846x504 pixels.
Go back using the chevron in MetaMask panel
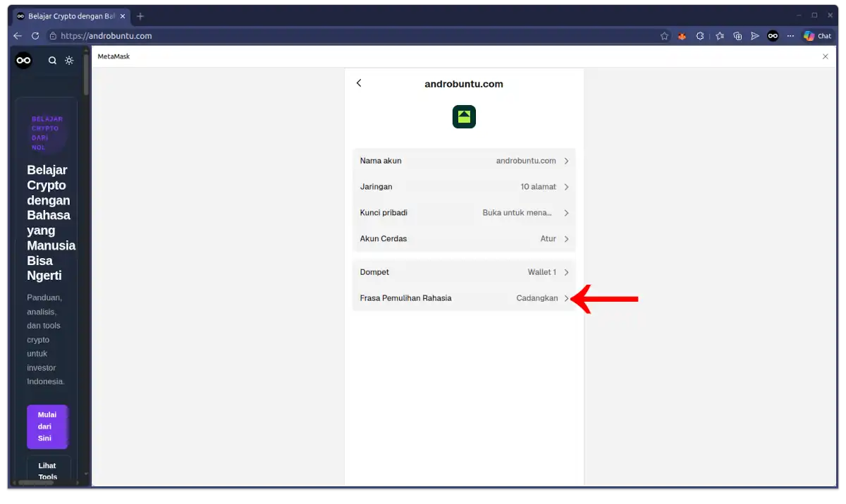[360, 82]
